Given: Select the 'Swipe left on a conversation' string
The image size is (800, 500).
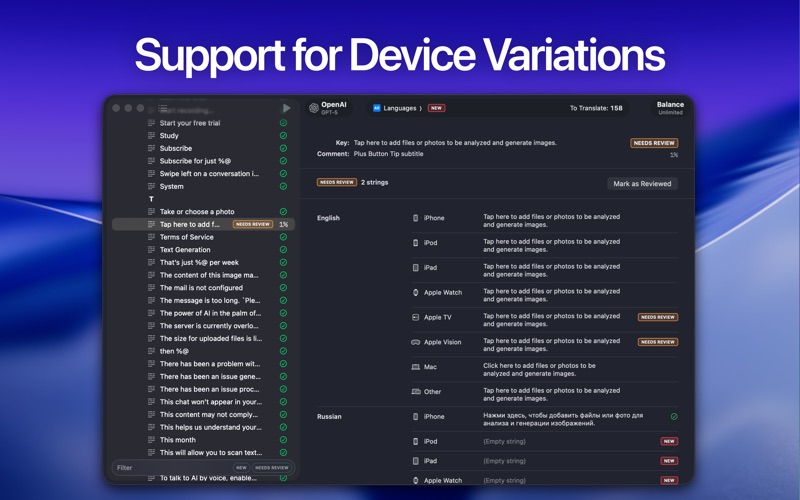Looking at the screenshot, I should click(x=203, y=174).
